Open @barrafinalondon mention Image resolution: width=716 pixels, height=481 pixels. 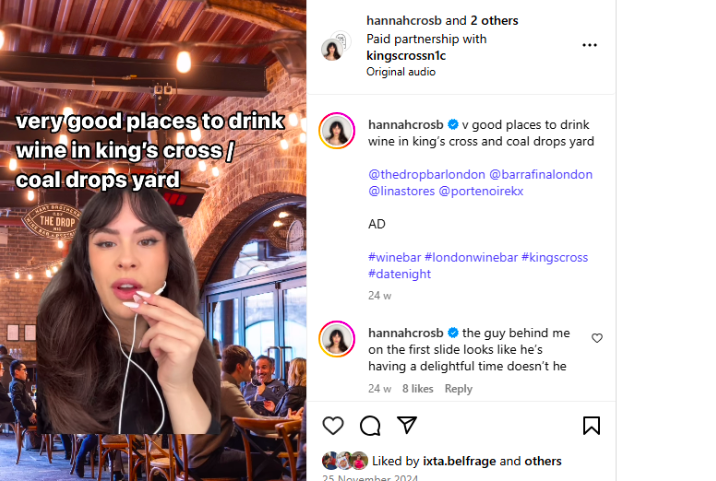click(540, 174)
